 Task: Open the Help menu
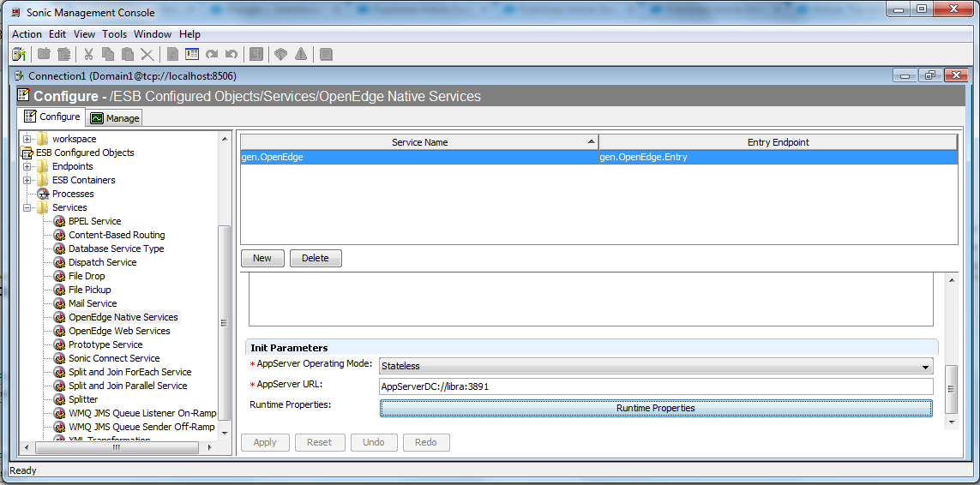click(x=190, y=34)
